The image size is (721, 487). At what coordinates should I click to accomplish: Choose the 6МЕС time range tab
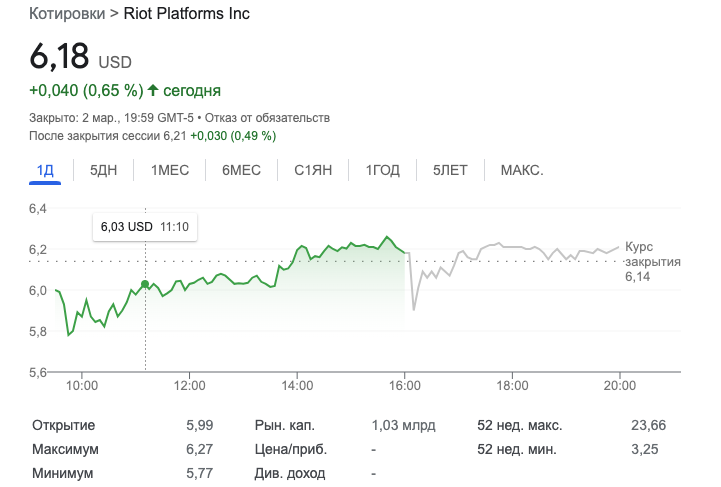coord(241,170)
